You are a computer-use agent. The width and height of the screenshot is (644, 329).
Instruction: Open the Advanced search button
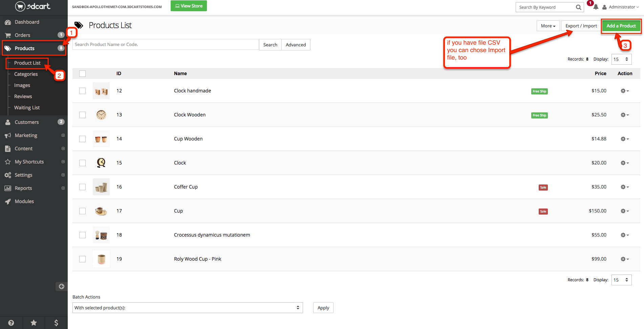click(x=296, y=45)
